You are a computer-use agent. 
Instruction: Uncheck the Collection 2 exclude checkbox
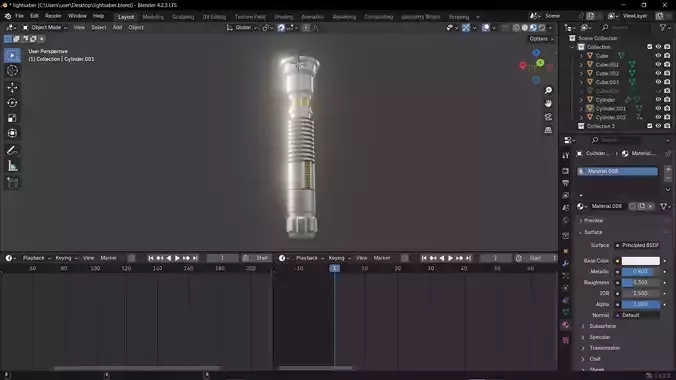649,126
